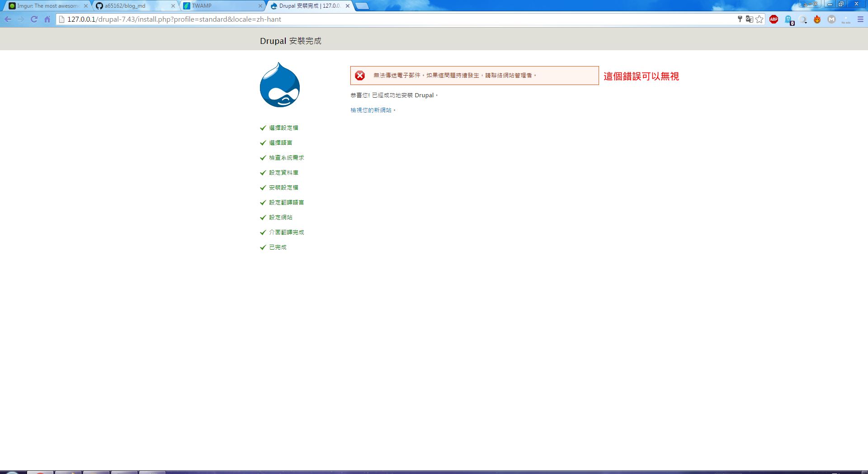
Task: Click the 設定翻譯語言 step
Action: tap(287, 203)
